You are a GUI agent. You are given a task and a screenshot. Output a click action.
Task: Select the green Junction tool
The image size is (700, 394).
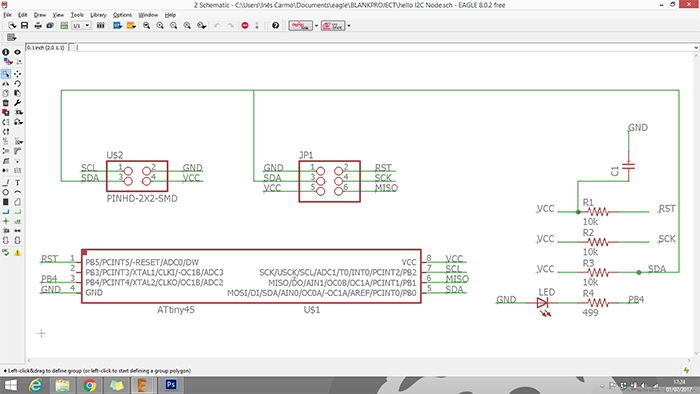[x=5, y=221]
